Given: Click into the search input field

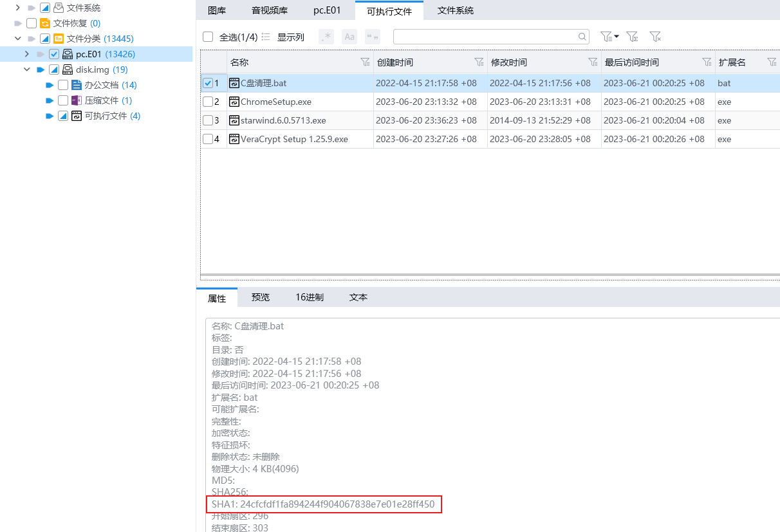Looking at the screenshot, I should pos(483,37).
